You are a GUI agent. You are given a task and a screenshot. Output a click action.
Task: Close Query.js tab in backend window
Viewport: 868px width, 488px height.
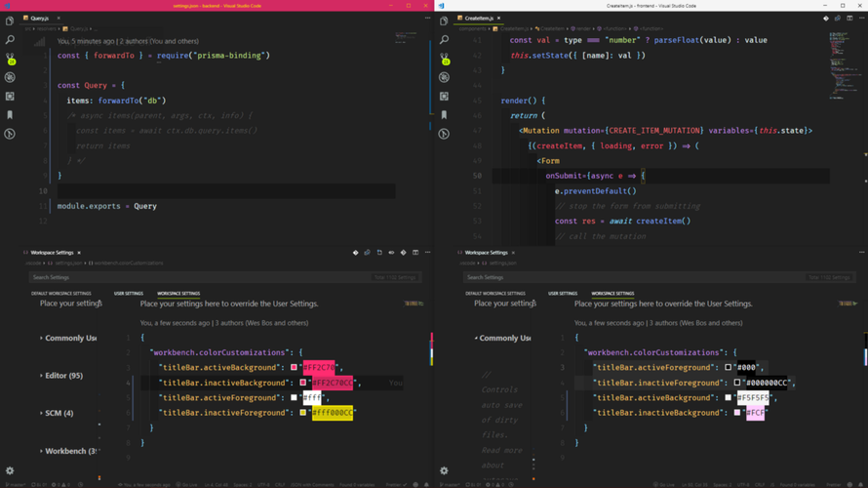pyautogui.click(x=59, y=19)
